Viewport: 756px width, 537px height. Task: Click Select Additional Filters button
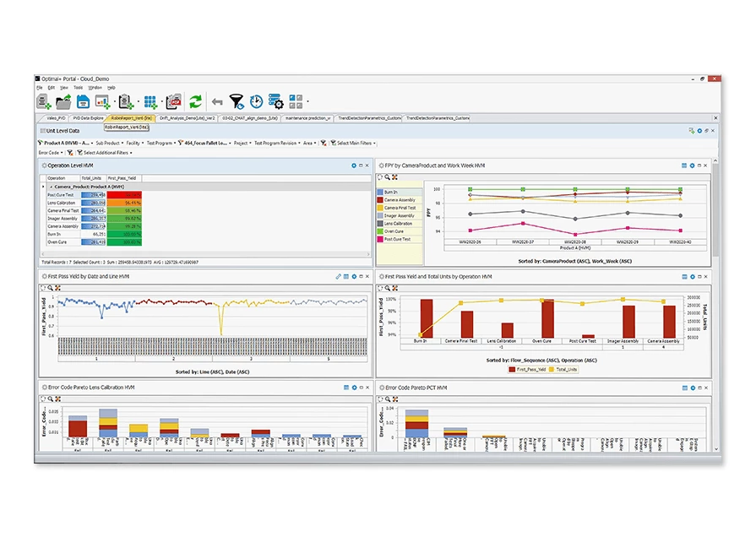(105, 153)
